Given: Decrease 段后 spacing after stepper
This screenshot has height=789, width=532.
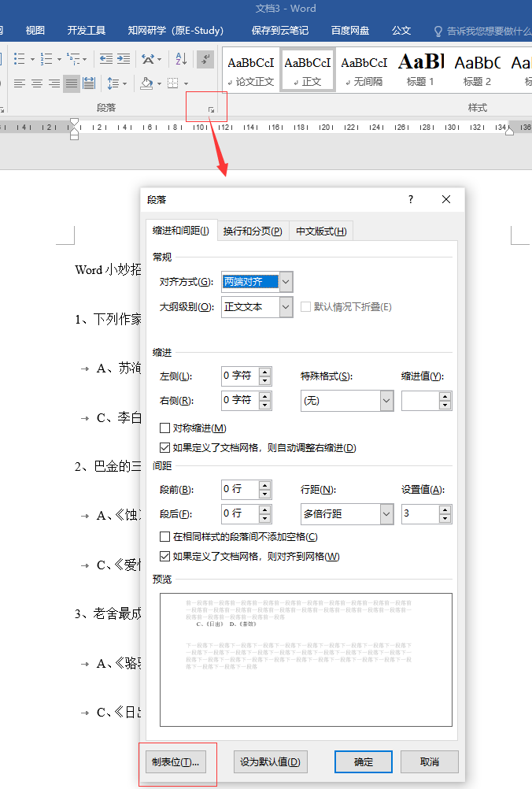Looking at the screenshot, I should point(265,518).
